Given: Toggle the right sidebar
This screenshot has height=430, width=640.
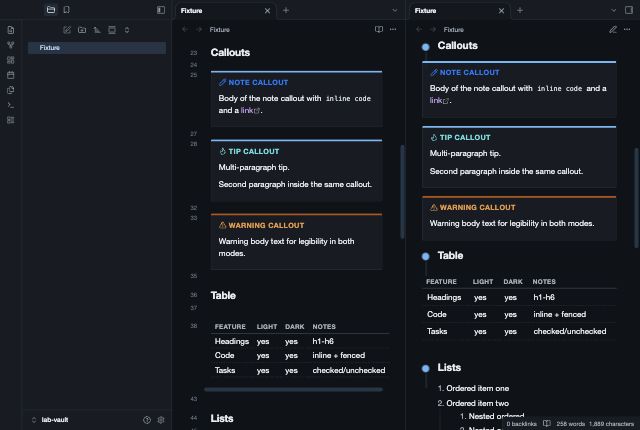Looking at the screenshot, I should (629, 10).
